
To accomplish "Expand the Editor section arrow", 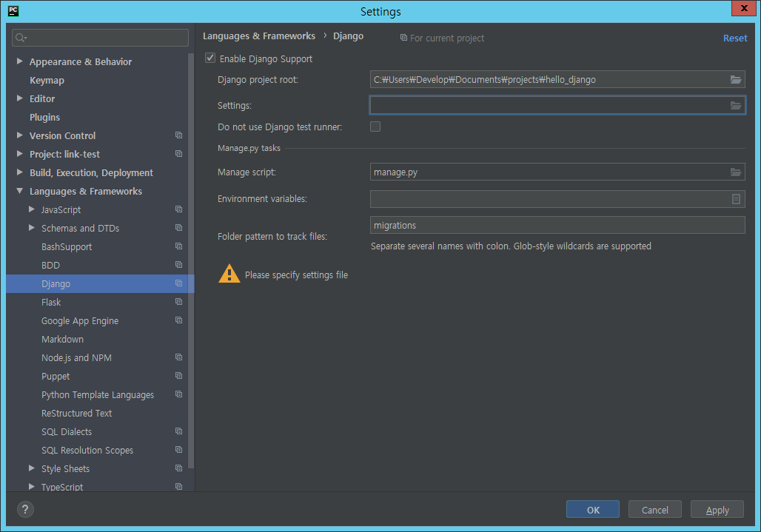I will coord(20,98).
